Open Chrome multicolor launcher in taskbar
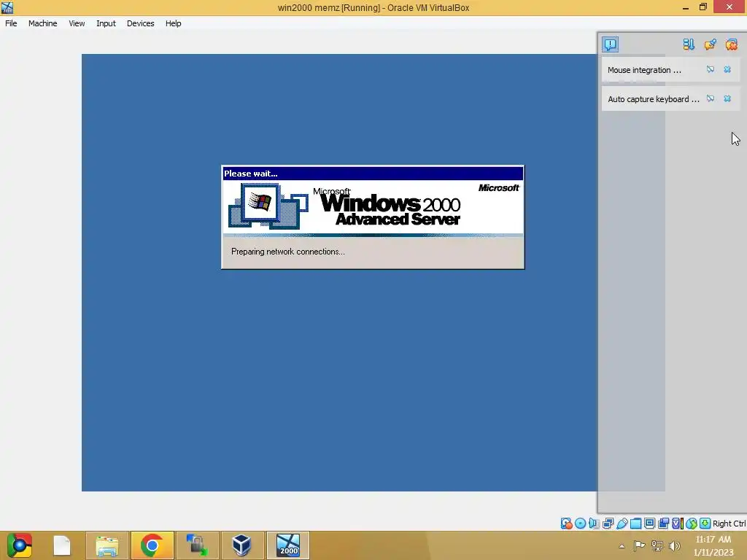 pyautogui.click(x=19, y=545)
